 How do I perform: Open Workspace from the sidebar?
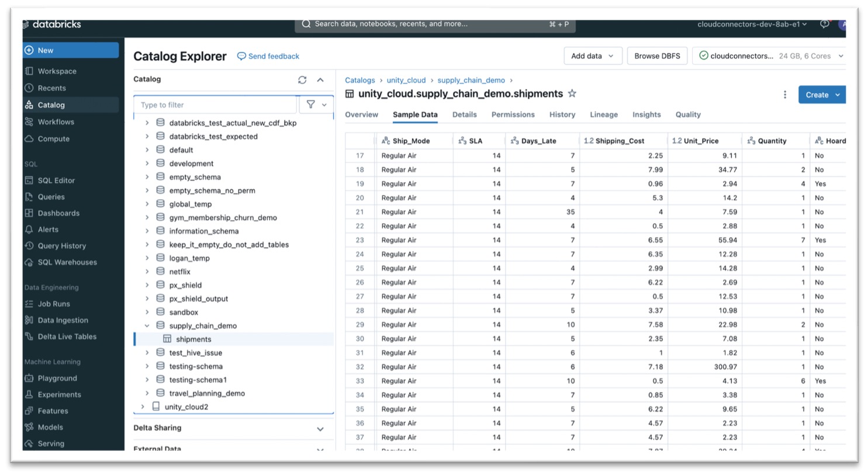pos(57,71)
